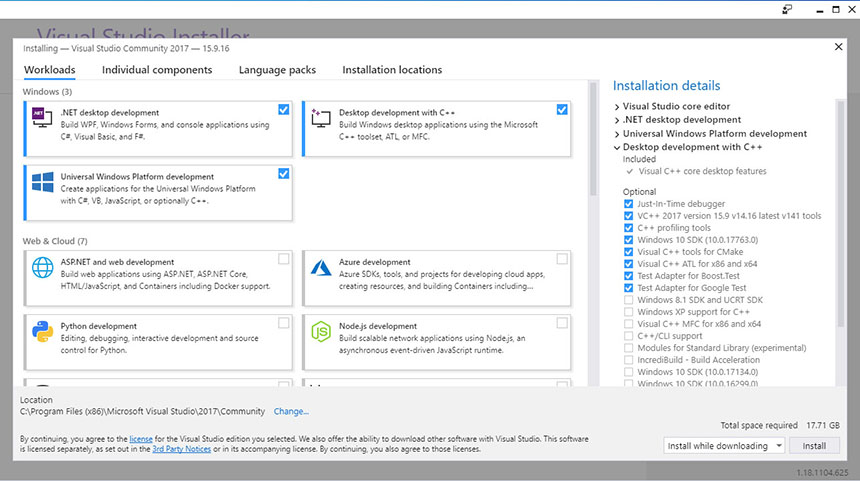Screen dimensions: 860x481
Task: Expand .NET desktop development details
Action: pos(617,120)
